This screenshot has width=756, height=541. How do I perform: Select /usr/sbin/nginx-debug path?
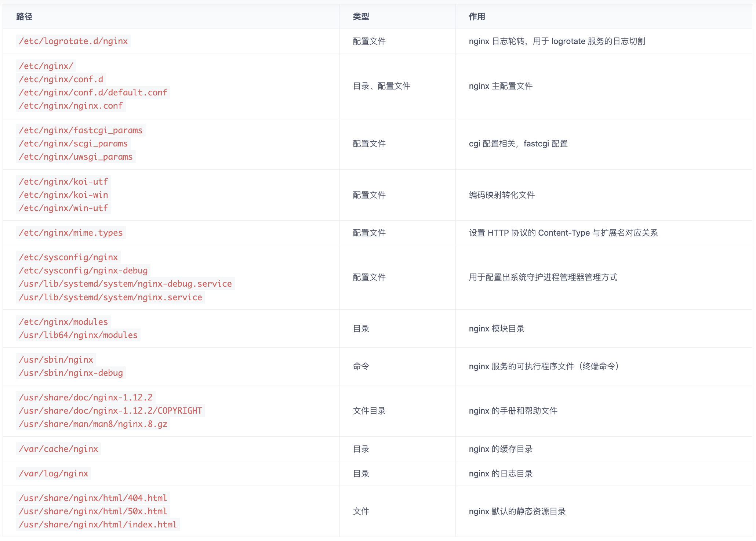(71, 373)
